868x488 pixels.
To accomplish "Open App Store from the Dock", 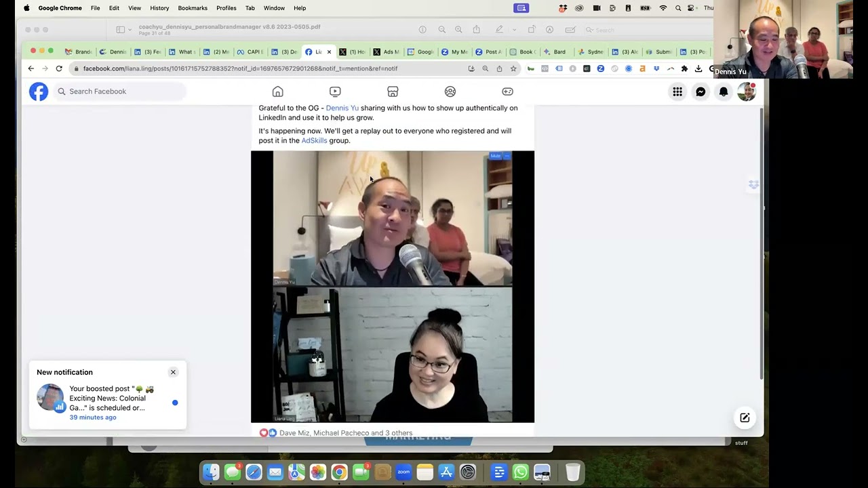I will click(x=446, y=472).
